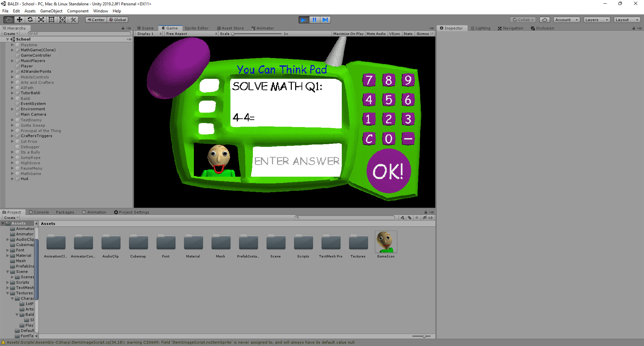Select the Move tool
The width and height of the screenshot is (644, 346).
click(19, 20)
